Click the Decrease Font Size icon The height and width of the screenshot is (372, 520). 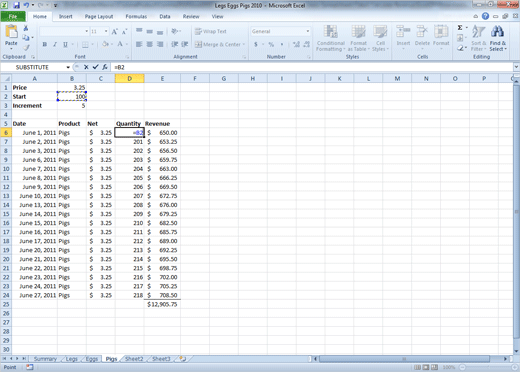tap(124, 32)
